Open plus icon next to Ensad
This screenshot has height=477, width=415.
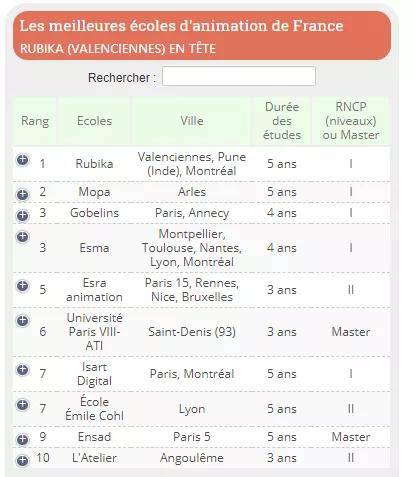tap(22, 440)
